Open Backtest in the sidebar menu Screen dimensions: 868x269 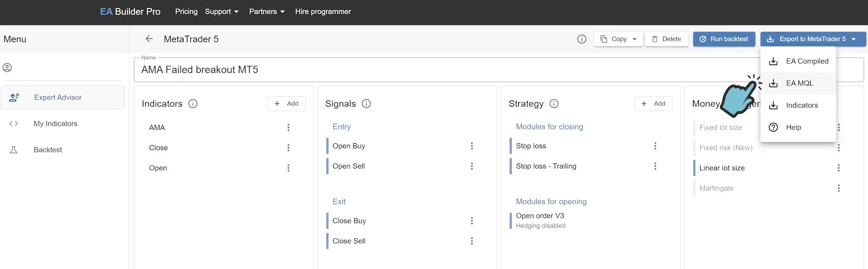[48, 150]
